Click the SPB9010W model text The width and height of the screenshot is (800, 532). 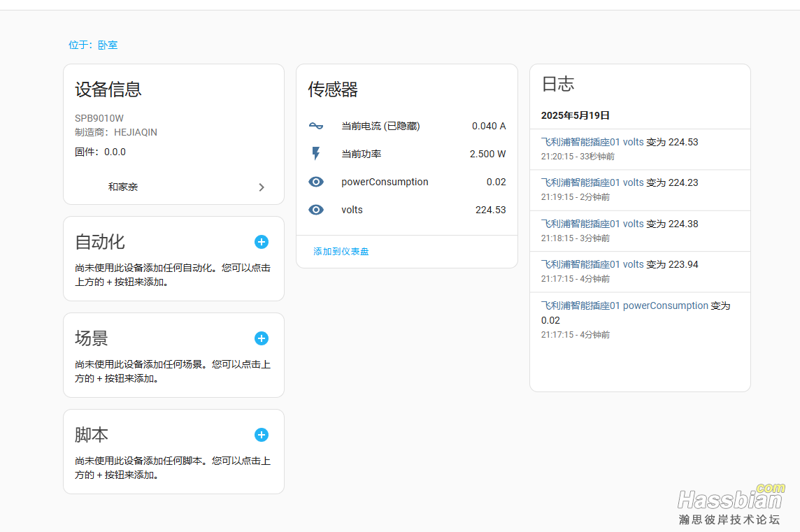pos(99,118)
